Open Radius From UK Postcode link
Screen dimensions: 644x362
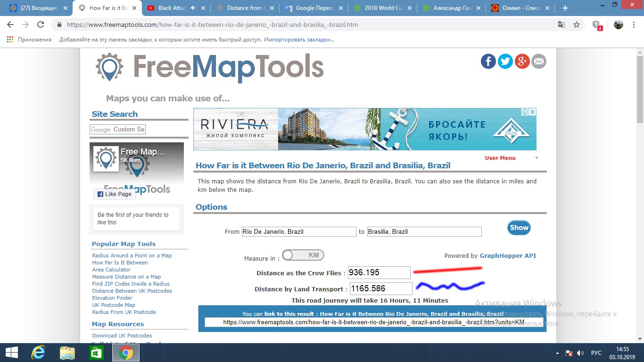[x=124, y=312]
